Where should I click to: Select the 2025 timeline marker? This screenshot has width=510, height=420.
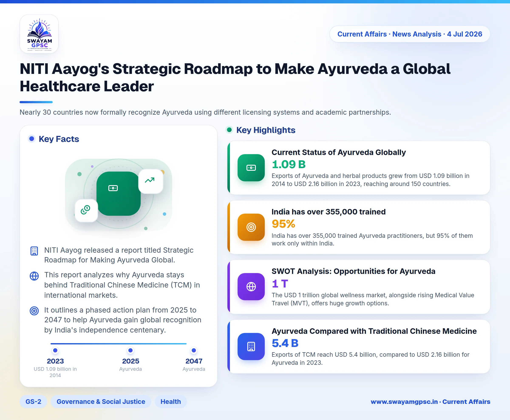tap(130, 350)
